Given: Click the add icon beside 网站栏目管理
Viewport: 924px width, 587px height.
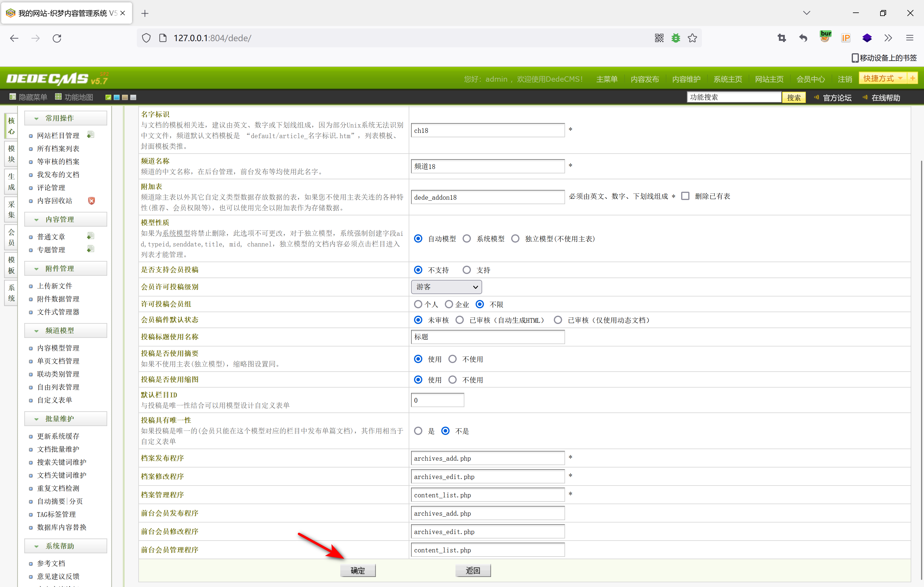Looking at the screenshot, I should [91, 135].
